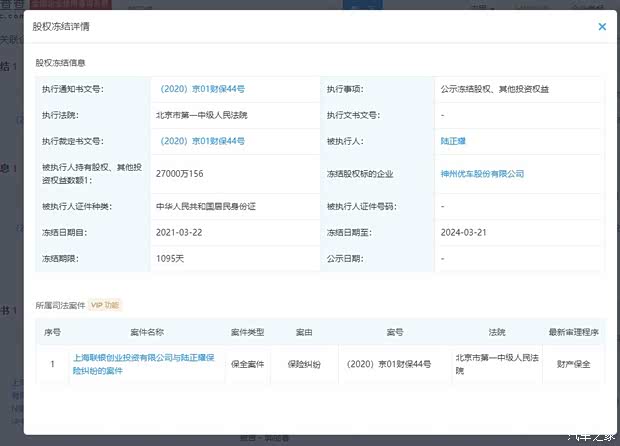Close the 股权冻结详情 dialog

coord(602,27)
